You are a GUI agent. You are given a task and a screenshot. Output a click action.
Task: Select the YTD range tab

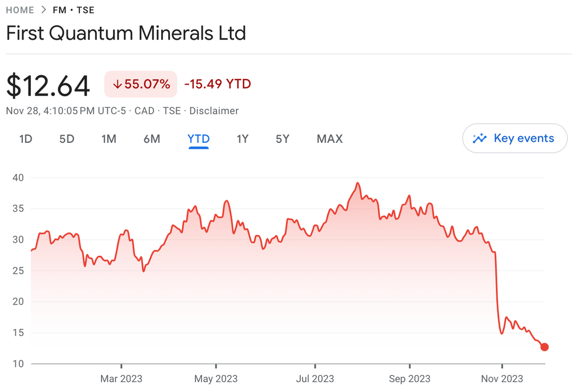pos(198,139)
